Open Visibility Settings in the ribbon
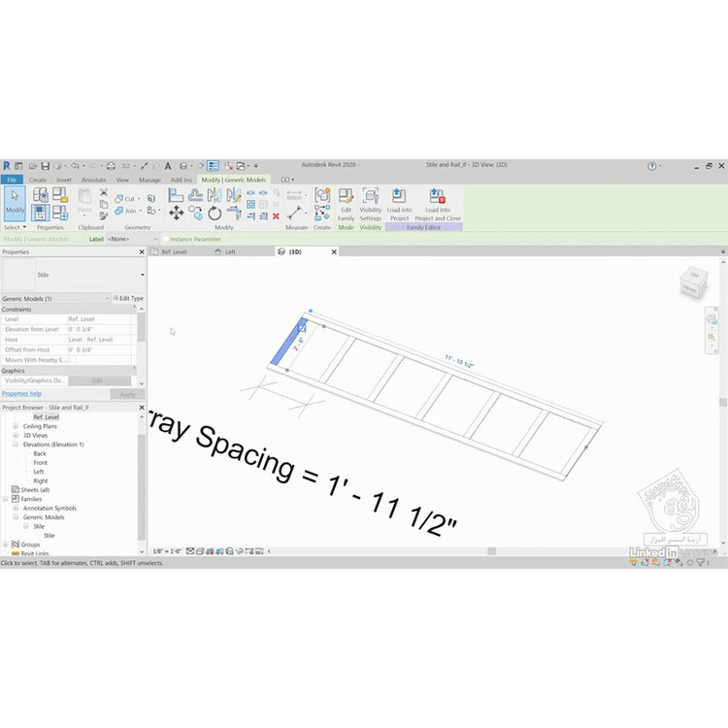 pos(371,201)
